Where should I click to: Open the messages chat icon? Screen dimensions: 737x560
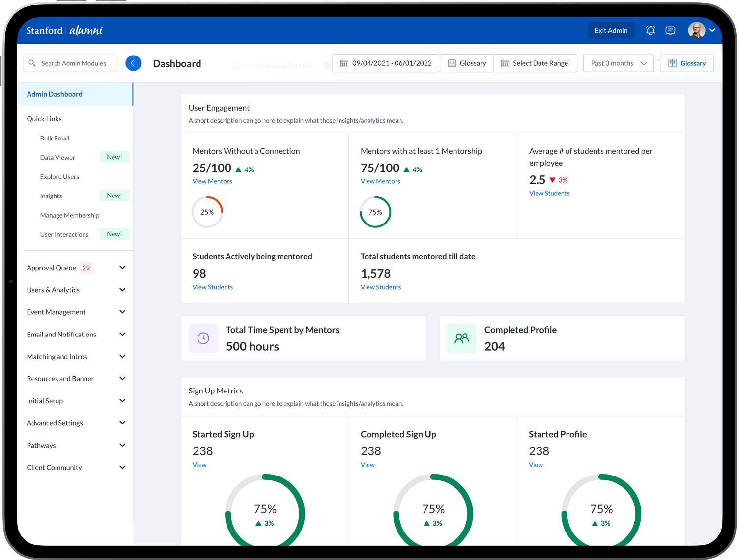(x=670, y=30)
